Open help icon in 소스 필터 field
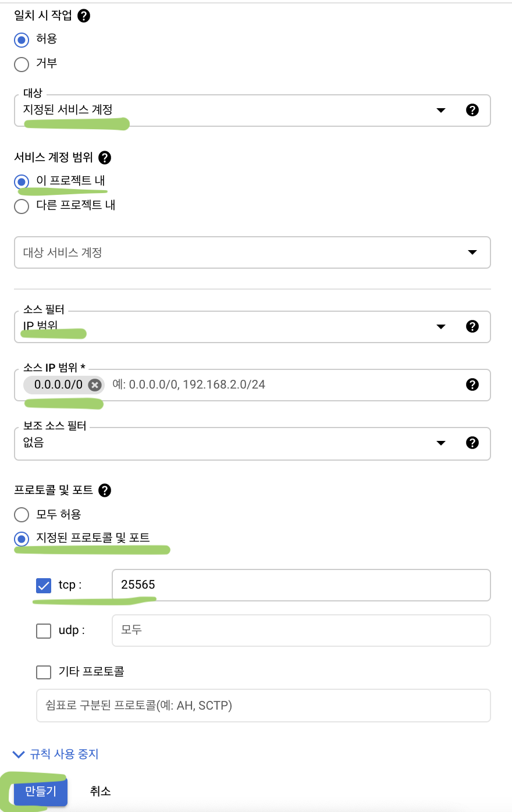This screenshot has height=812, width=512. point(472,326)
